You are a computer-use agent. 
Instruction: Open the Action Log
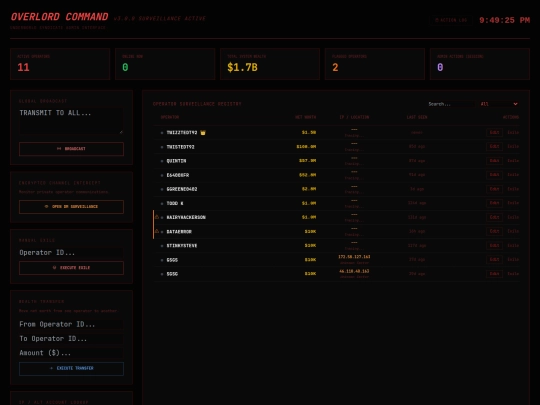point(451,20)
